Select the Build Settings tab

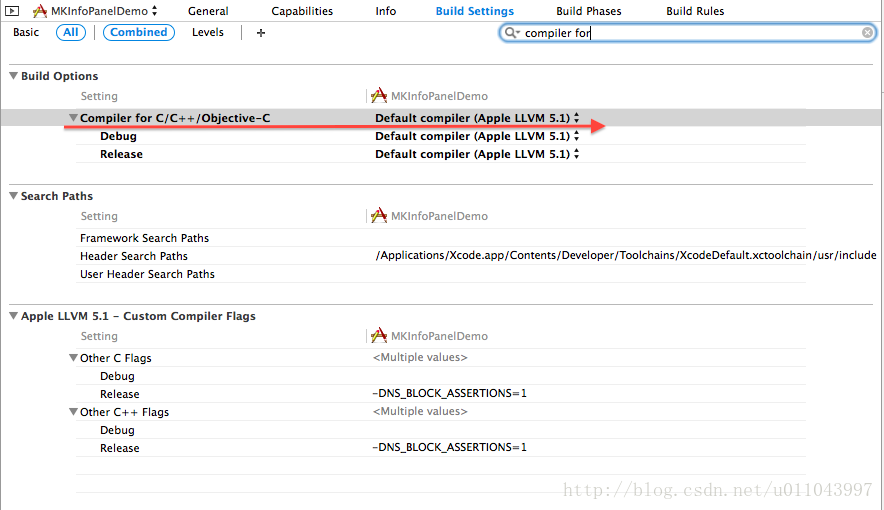[x=475, y=11]
